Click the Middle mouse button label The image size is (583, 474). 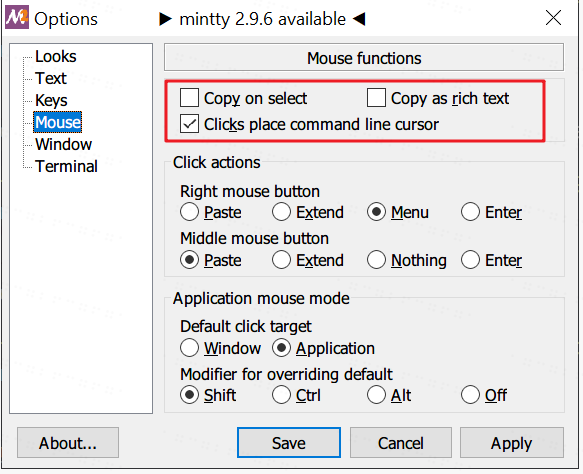tap(254, 238)
